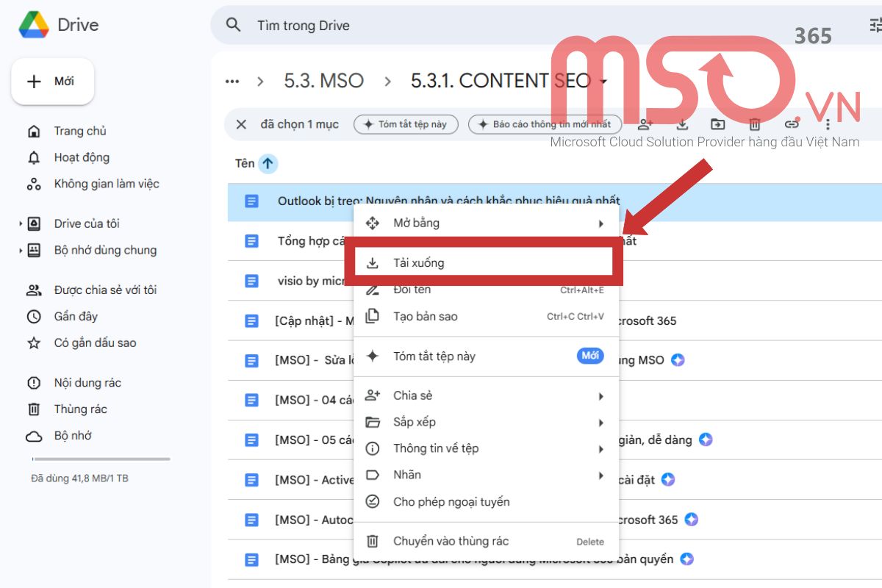Click Tóm tắt tệp này chip in toolbar
Image resolution: width=882 pixels, height=588 pixels.
[x=406, y=124]
